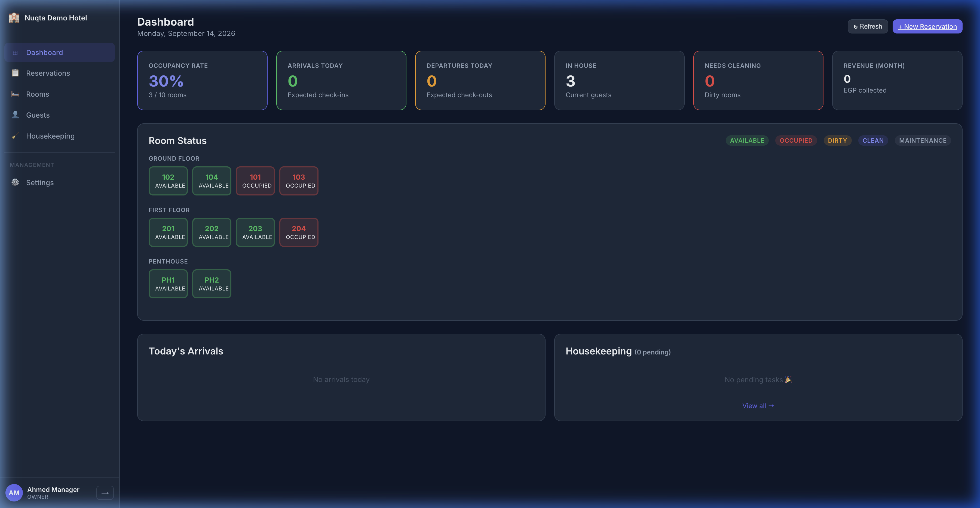The height and width of the screenshot is (508, 980).
Task: Click the '3 / 10 rooms' text
Action: 168,95
